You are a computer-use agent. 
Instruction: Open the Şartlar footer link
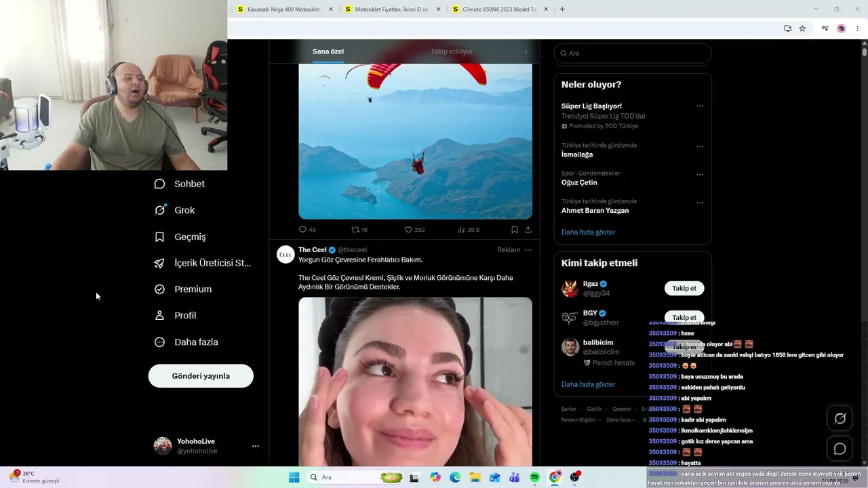pos(568,409)
